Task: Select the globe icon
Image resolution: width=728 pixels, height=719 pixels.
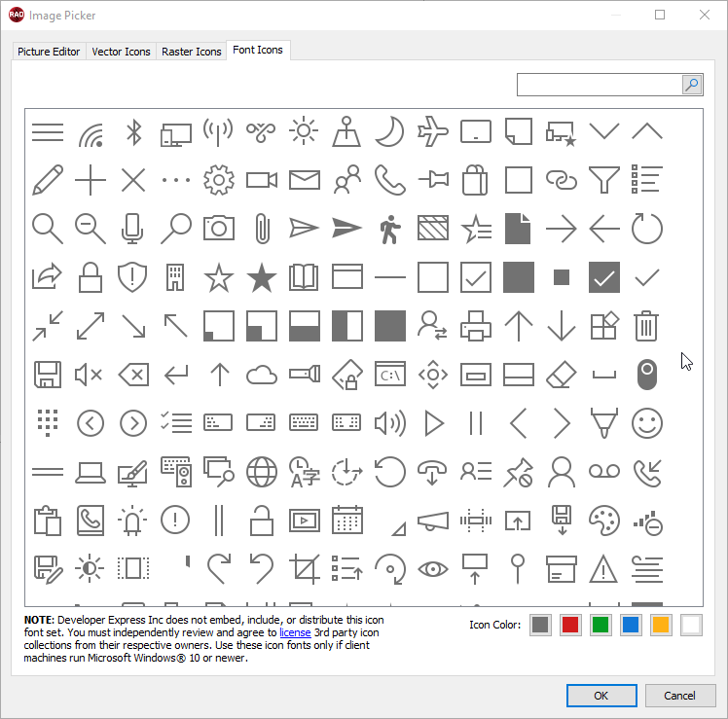Action: tap(261, 472)
